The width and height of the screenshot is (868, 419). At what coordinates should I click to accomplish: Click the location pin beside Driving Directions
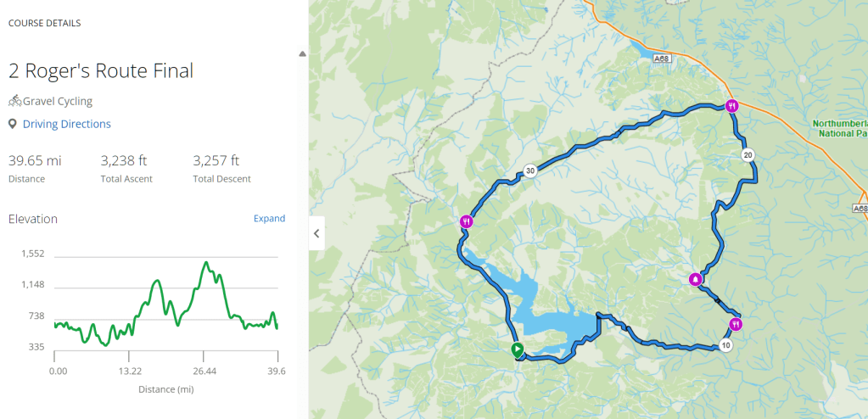13,124
